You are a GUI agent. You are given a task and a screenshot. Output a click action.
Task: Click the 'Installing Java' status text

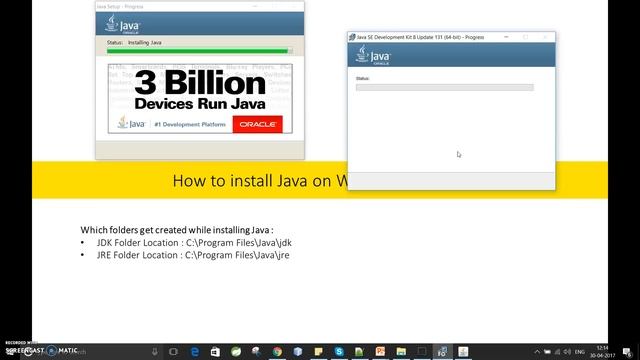(144, 42)
